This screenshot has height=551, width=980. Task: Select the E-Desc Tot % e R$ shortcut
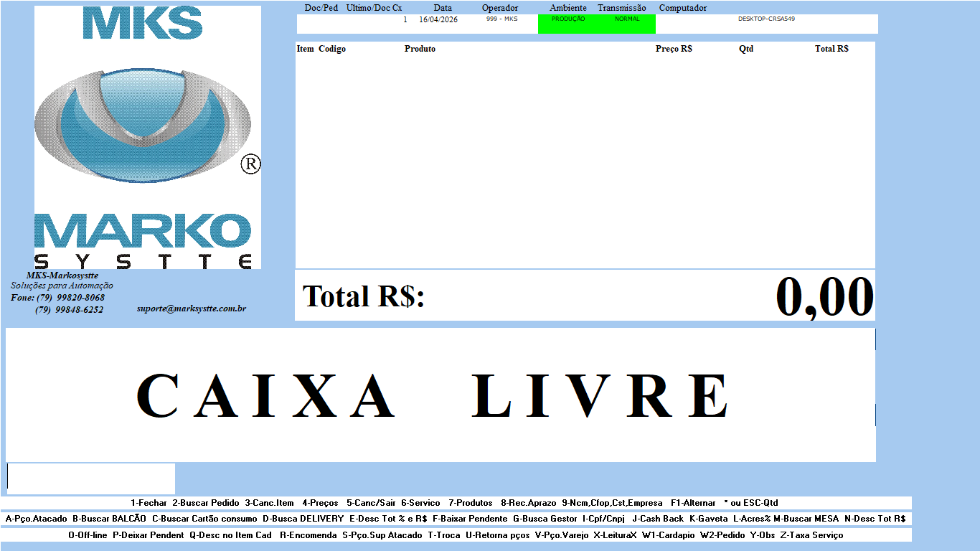(388, 519)
